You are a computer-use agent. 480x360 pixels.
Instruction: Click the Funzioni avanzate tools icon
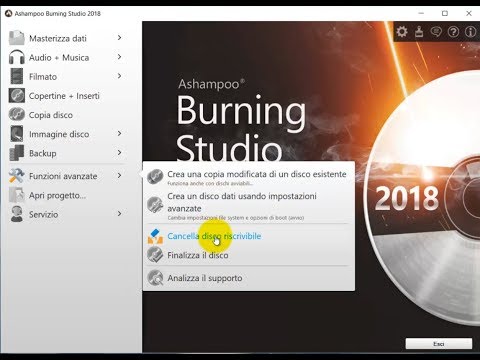(16, 176)
